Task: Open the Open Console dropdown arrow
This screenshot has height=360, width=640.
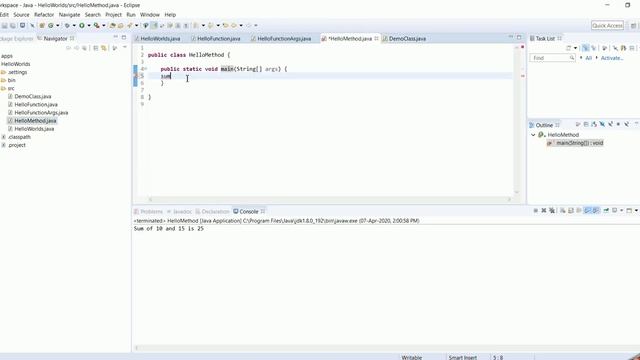Action: [636, 211]
